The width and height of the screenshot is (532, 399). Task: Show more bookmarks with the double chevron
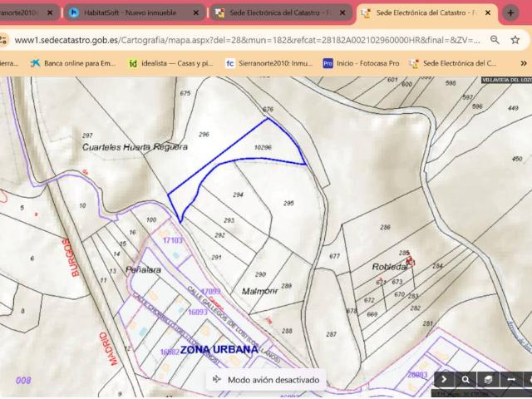[524, 63]
